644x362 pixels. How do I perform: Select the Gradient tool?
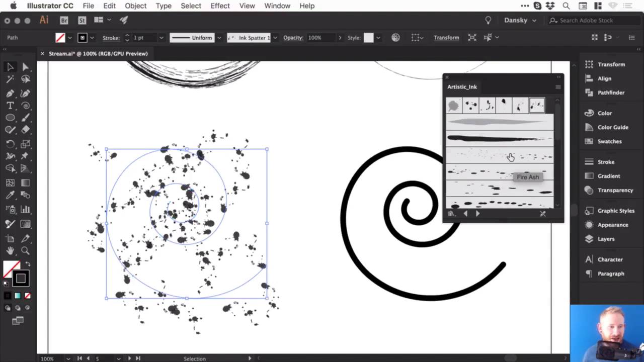pyautogui.click(x=25, y=183)
